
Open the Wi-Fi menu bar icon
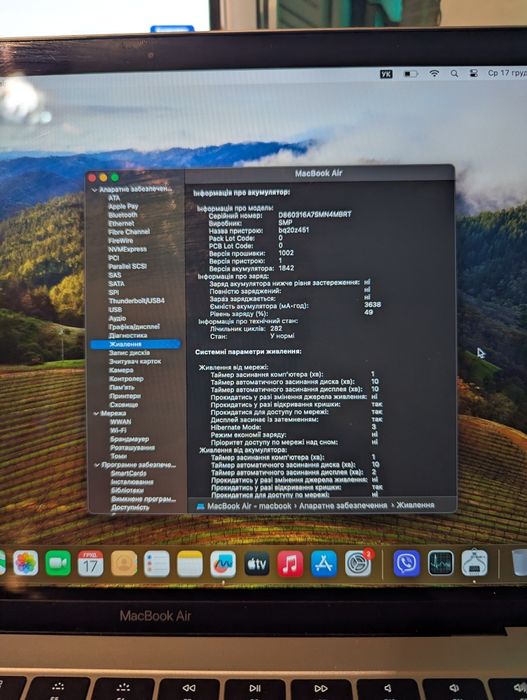(x=434, y=74)
